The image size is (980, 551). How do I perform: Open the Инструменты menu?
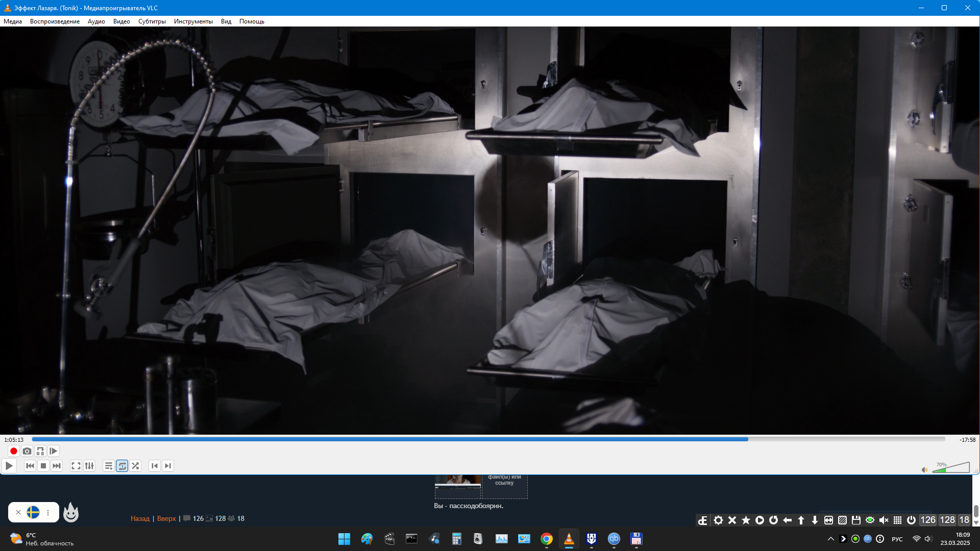193,21
